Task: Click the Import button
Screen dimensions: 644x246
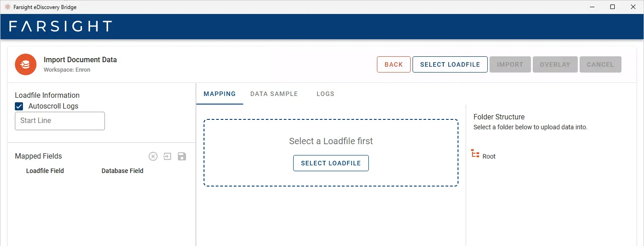Action: [x=510, y=64]
